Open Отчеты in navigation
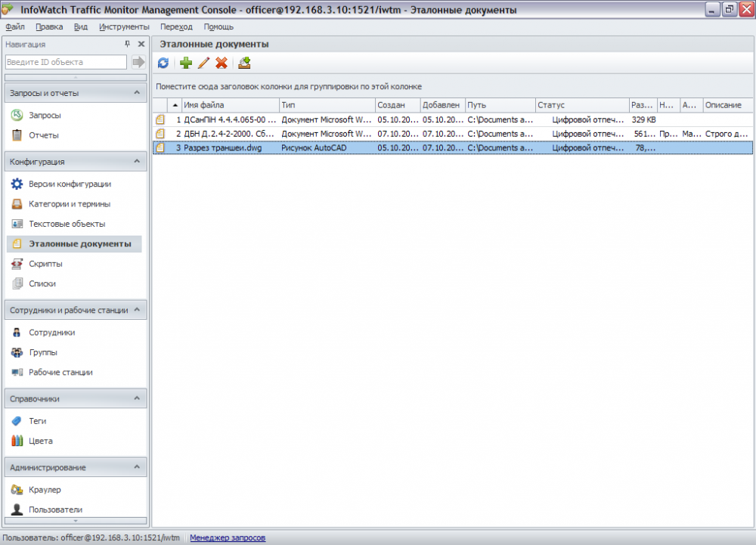Viewport: 756px width, 545px height. (43, 135)
